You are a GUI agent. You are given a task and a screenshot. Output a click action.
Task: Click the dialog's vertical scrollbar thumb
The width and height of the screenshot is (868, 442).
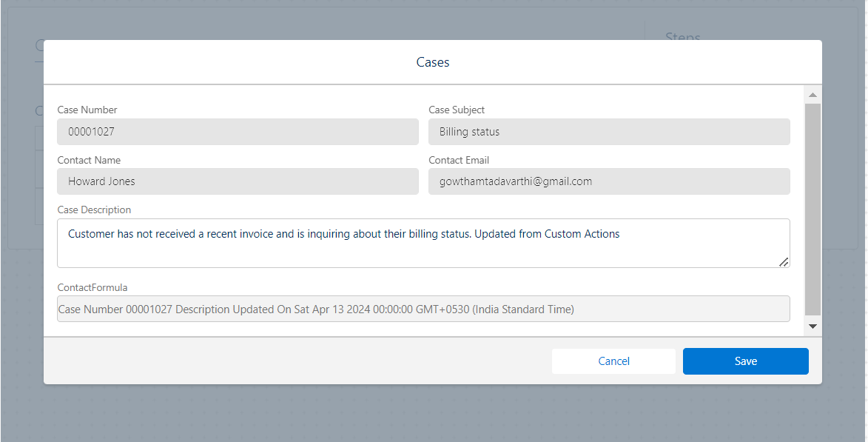point(813,207)
